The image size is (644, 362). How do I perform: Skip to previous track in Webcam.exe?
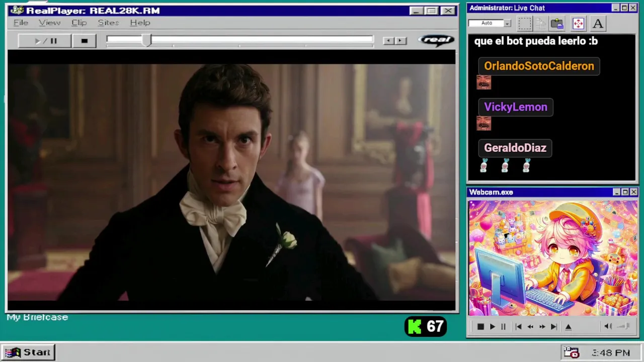click(518, 327)
